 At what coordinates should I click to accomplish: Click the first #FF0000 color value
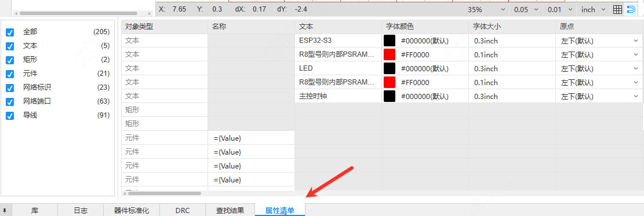click(x=415, y=54)
